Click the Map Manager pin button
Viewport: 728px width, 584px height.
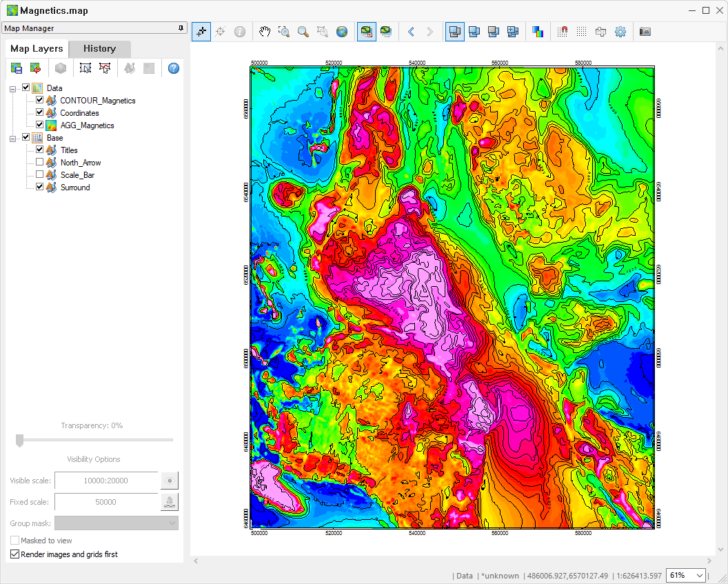[x=181, y=28]
